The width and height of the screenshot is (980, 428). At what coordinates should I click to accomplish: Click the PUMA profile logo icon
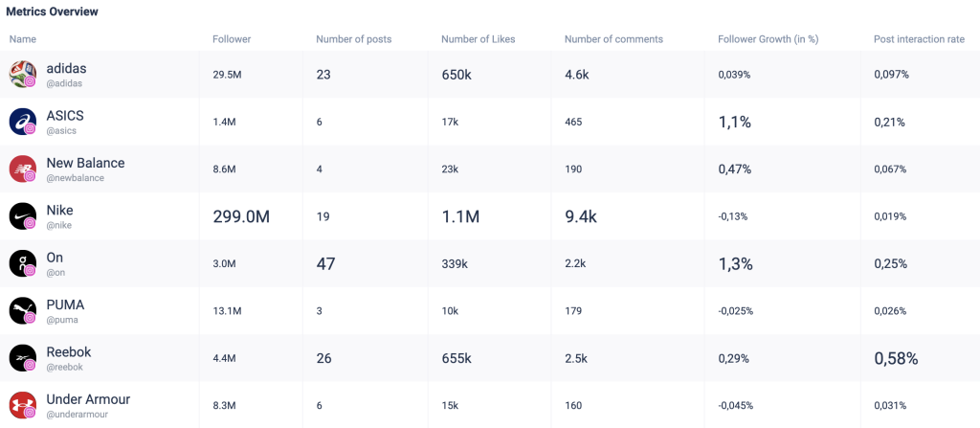click(22, 310)
